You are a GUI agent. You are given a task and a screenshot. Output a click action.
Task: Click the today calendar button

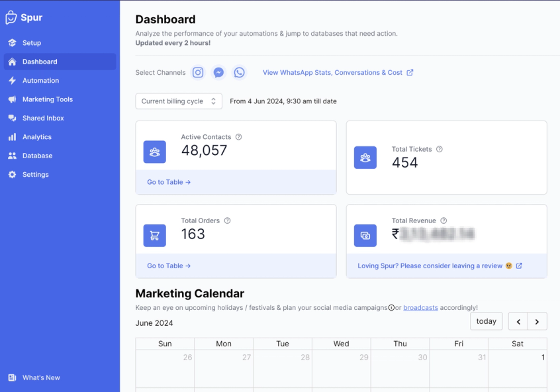point(486,321)
